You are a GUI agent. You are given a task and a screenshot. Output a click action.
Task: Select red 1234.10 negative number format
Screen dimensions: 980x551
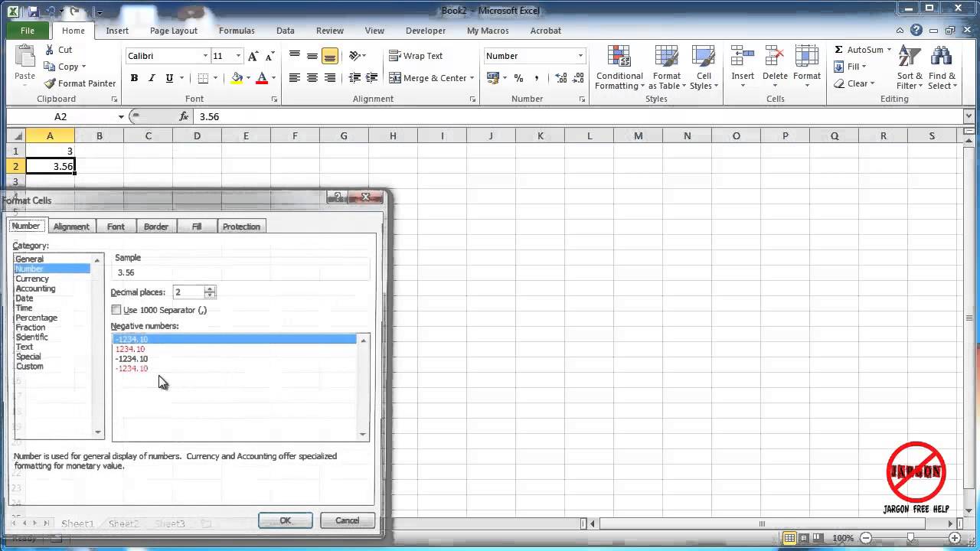coord(130,349)
